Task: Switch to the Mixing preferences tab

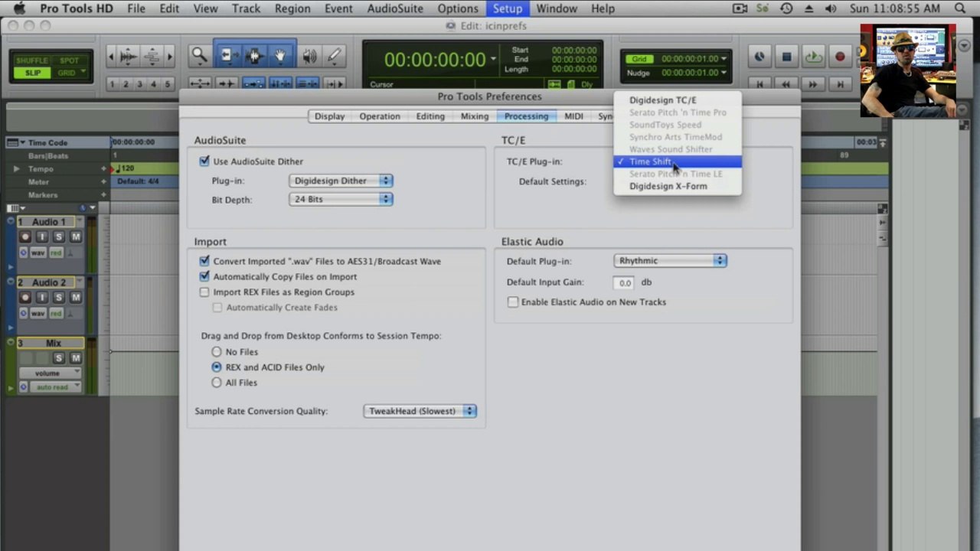Action: 475,116
